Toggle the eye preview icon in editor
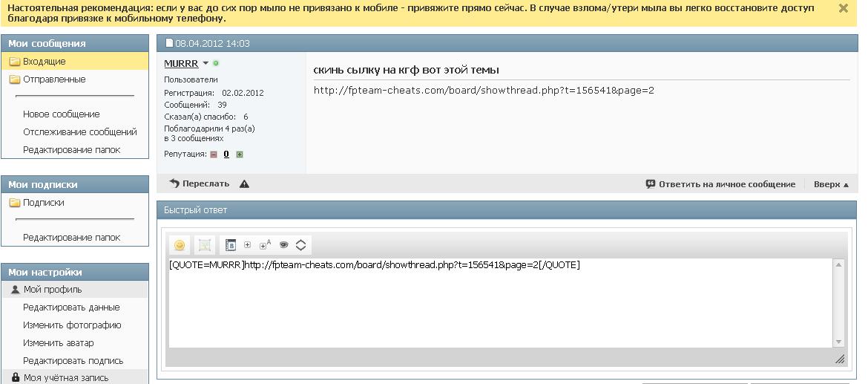 click(x=283, y=244)
